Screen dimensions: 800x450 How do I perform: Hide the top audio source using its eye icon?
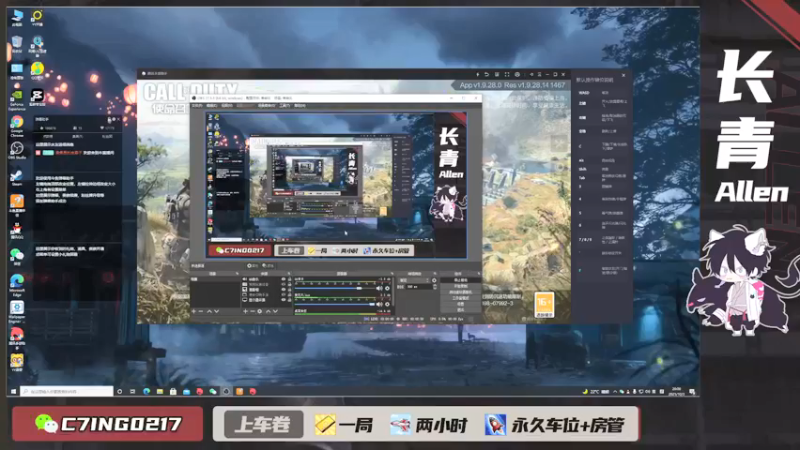pyautogui.click(x=284, y=279)
